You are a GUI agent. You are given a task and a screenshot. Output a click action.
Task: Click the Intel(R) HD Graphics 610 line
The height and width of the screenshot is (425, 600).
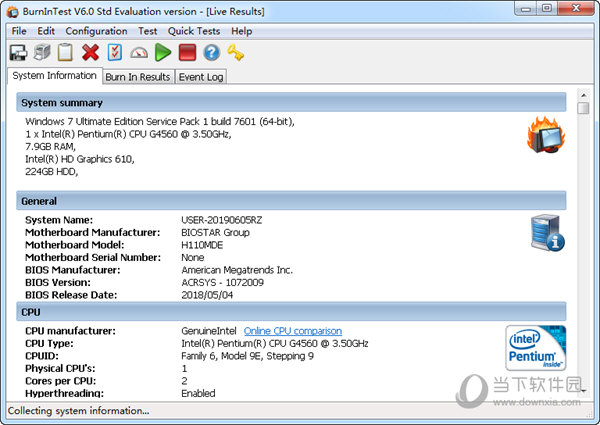[x=80, y=159]
